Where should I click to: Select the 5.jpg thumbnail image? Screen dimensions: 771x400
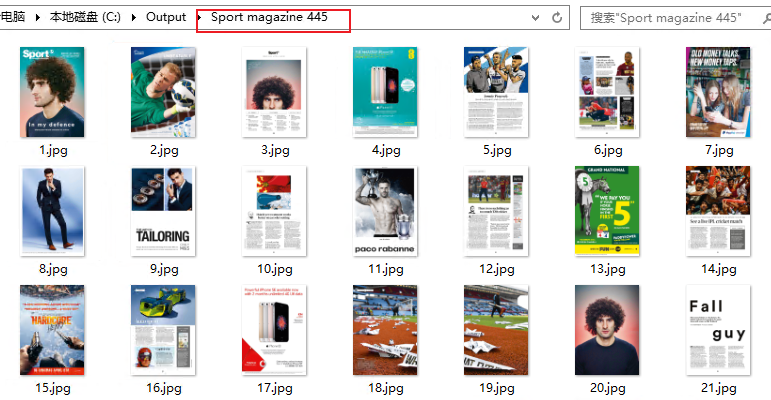point(496,92)
